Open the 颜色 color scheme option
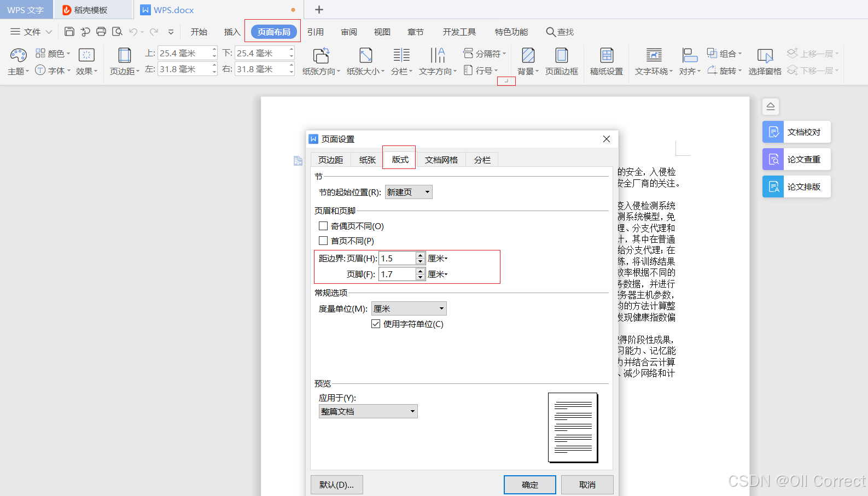Viewport: 868px width, 496px height. coord(53,54)
